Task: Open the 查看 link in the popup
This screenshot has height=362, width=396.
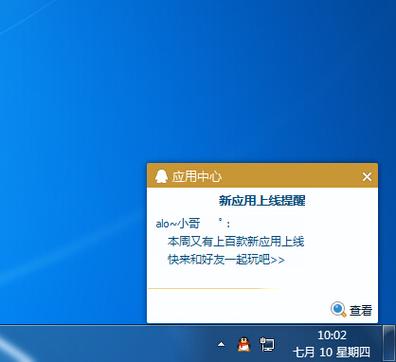Action: tap(361, 311)
